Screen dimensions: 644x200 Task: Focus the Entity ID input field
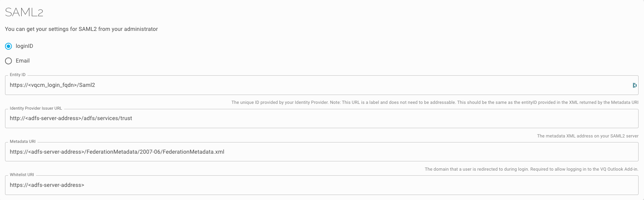(x=322, y=85)
